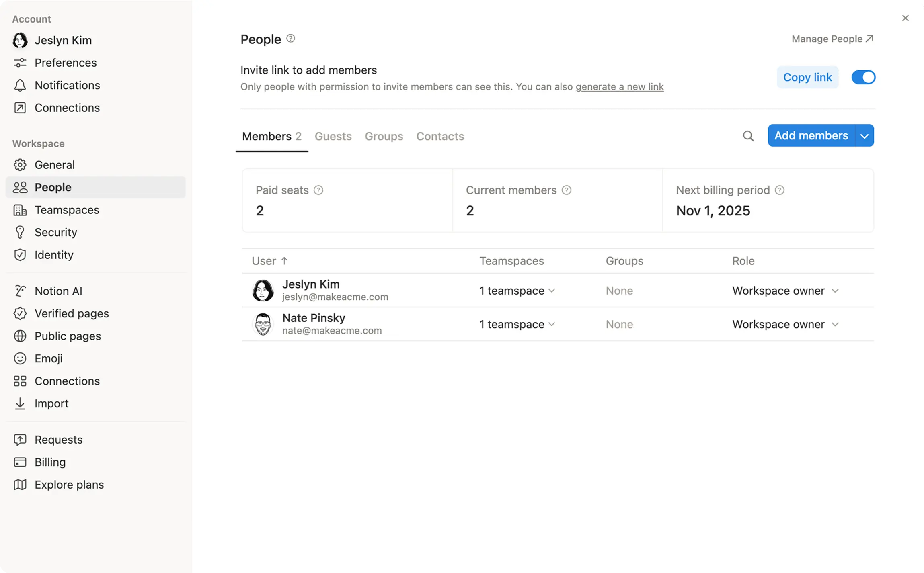Click the Copy link button
This screenshot has width=924, height=573.
point(807,77)
